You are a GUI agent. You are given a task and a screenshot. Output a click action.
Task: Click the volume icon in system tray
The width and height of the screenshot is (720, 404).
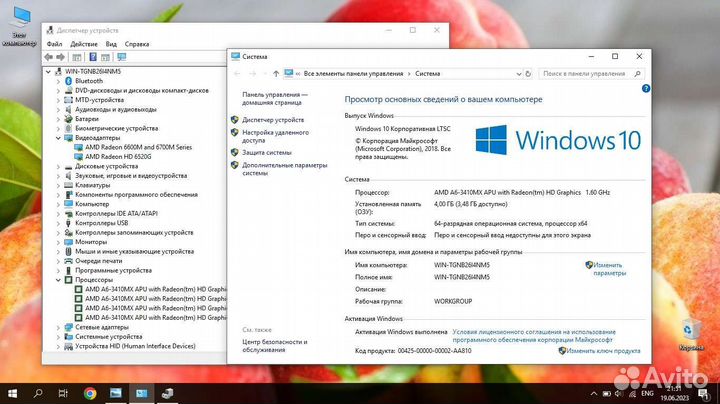[619, 393]
